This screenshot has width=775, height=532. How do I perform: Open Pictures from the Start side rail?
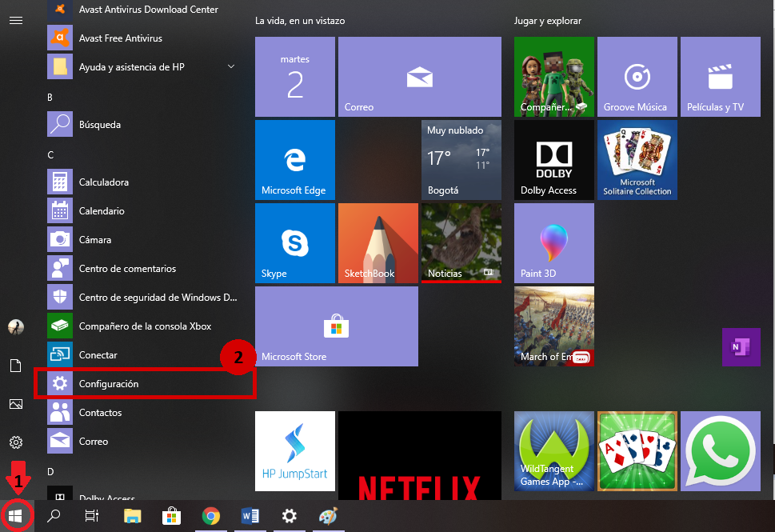(x=16, y=404)
